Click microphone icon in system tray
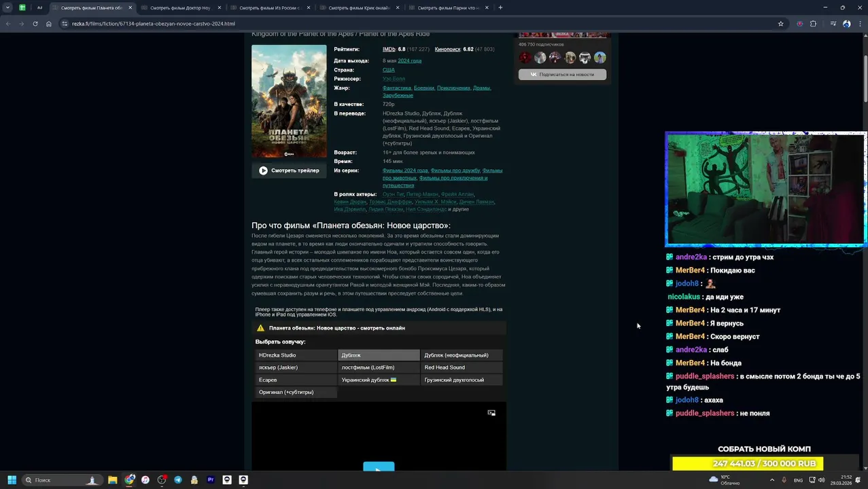The height and width of the screenshot is (489, 868). click(784, 480)
